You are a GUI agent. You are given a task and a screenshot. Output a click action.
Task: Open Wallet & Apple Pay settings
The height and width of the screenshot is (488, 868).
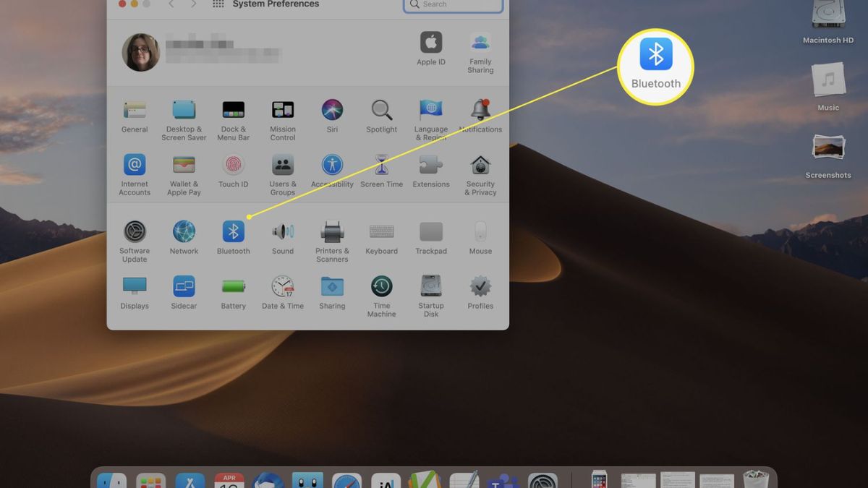click(184, 165)
